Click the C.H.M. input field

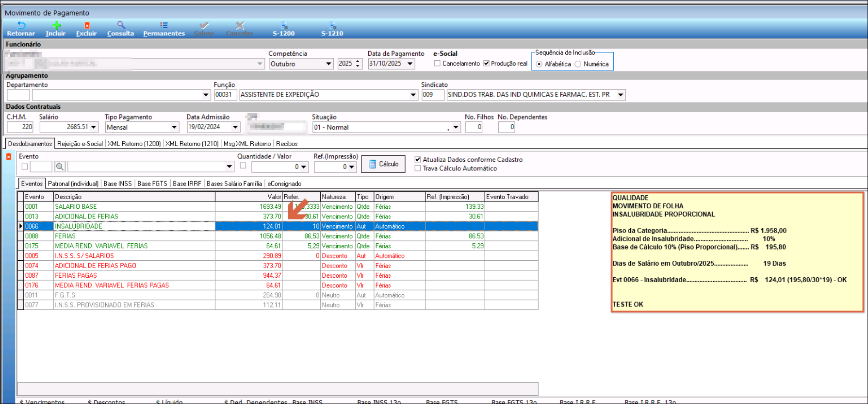point(20,127)
